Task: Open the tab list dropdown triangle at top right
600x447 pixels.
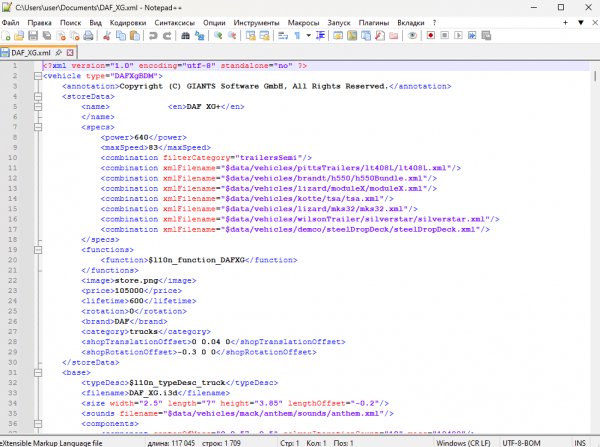Action: [x=580, y=23]
